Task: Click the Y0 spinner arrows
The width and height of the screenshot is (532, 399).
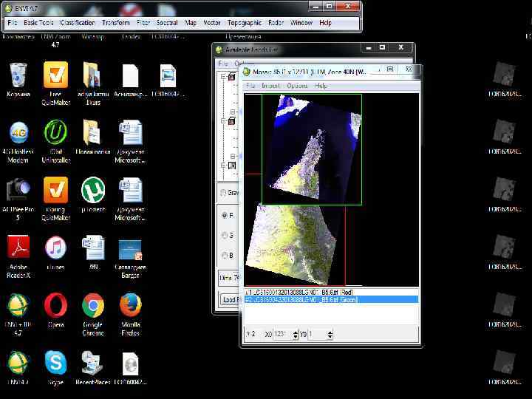Action: [x=330, y=335]
